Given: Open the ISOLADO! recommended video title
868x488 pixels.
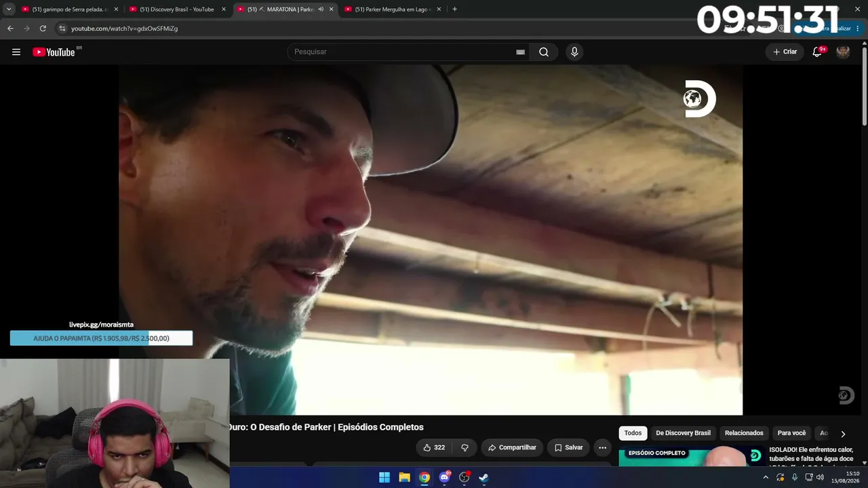Looking at the screenshot, I should point(811,455).
